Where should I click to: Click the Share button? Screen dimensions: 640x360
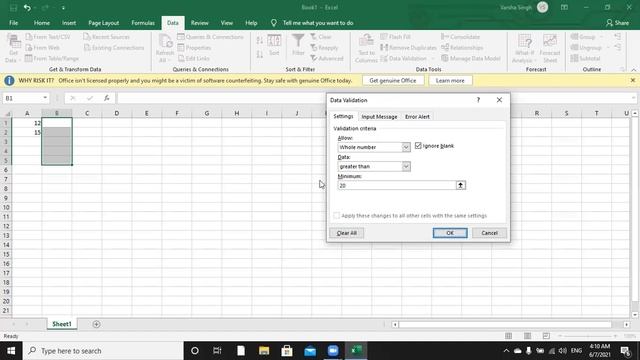pyautogui.click(x=618, y=23)
